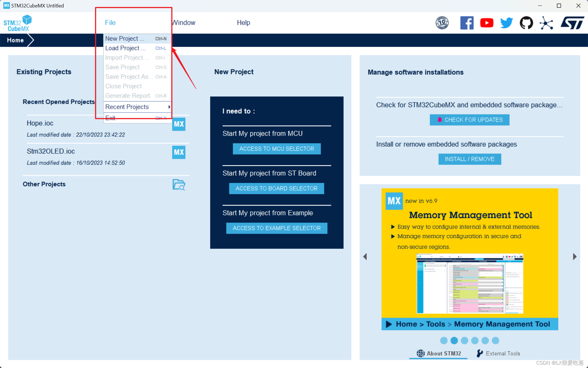This screenshot has width=588, height=368.
Task: Play the Memory Management Tool breadcrumb arrow
Action: tap(389, 324)
